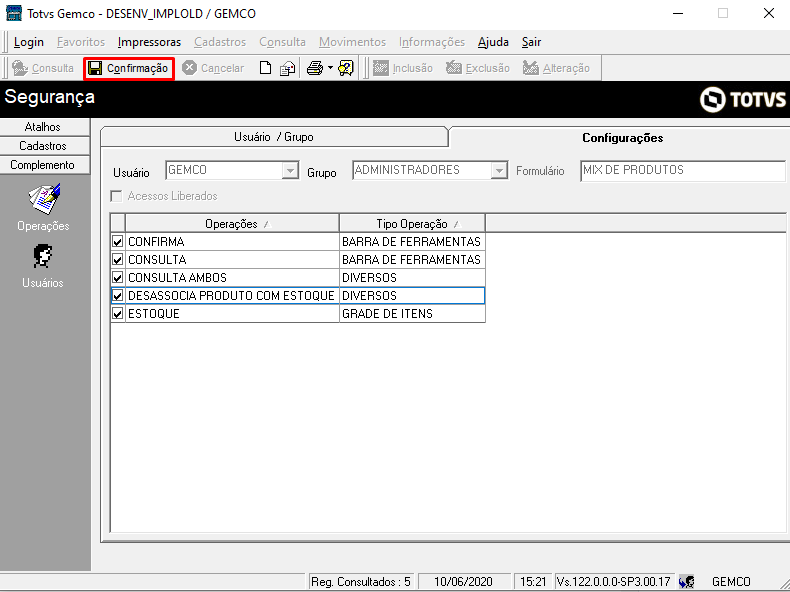Select DIVERSOS in CONSULTA AMBOS row
This screenshot has height=592, width=790.
tap(412, 278)
